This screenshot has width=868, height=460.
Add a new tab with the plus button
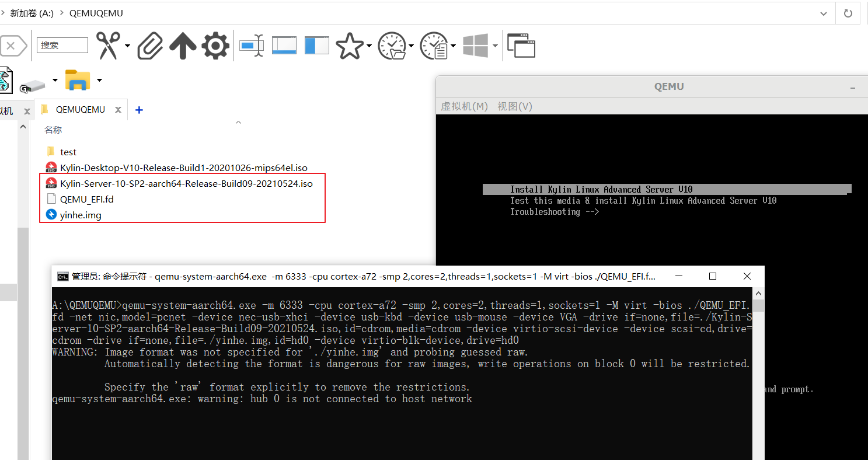click(x=139, y=110)
